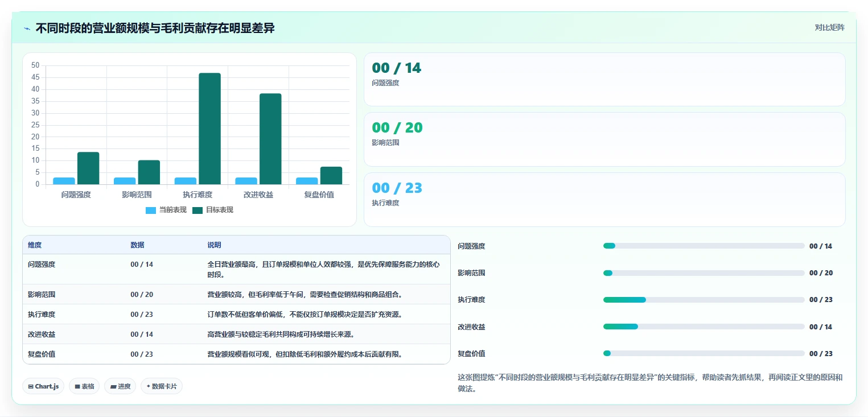Click the light blue 当前表现 bar for 问题强度
The height and width of the screenshot is (417, 868).
coord(64,181)
